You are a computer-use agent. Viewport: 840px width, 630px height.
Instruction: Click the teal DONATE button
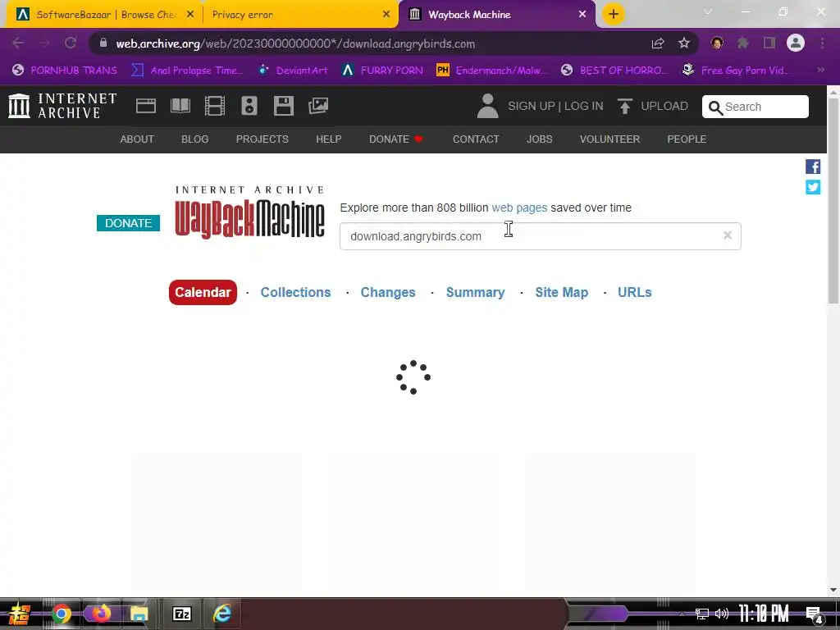[x=128, y=223]
